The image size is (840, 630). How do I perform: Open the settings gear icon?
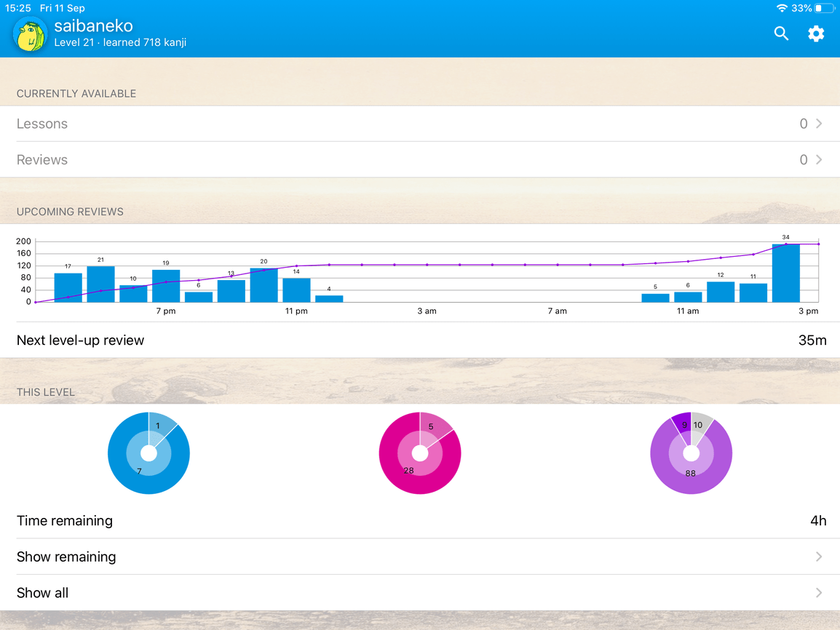tap(816, 33)
